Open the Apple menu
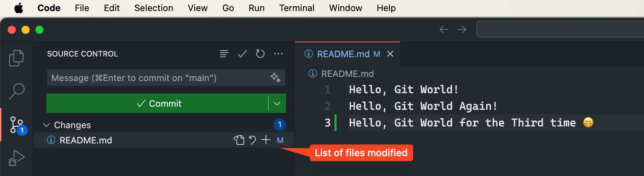 (19, 8)
